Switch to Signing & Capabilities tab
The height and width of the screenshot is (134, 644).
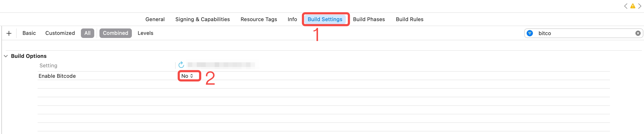point(202,19)
